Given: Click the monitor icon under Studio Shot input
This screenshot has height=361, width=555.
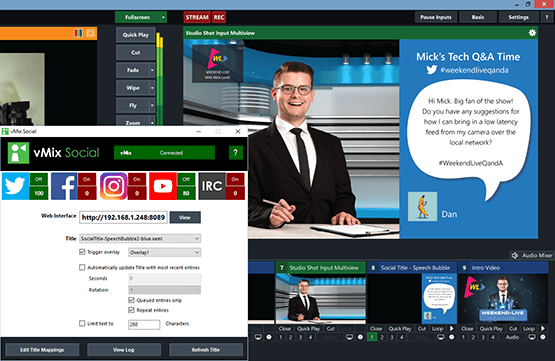Looking at the screenshot, I should [x=349, y=337].
